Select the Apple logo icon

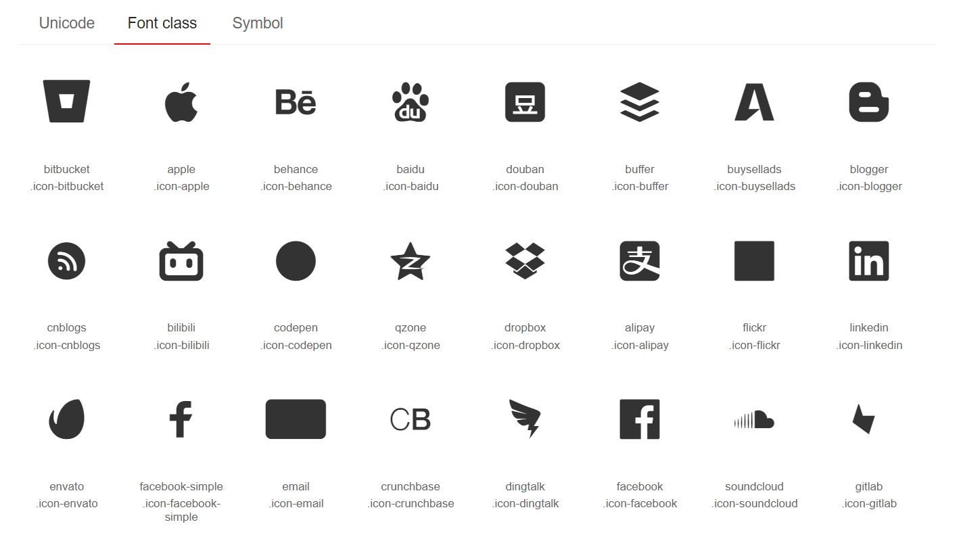click(181, 102)
